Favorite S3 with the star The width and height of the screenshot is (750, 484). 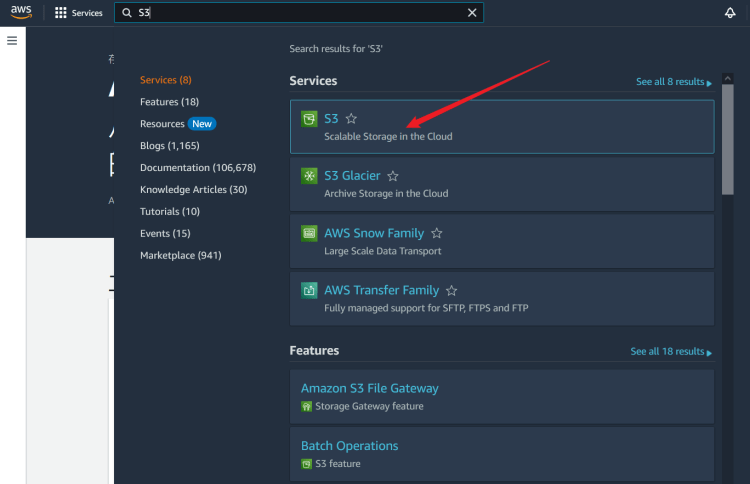(x=351, y=119)
